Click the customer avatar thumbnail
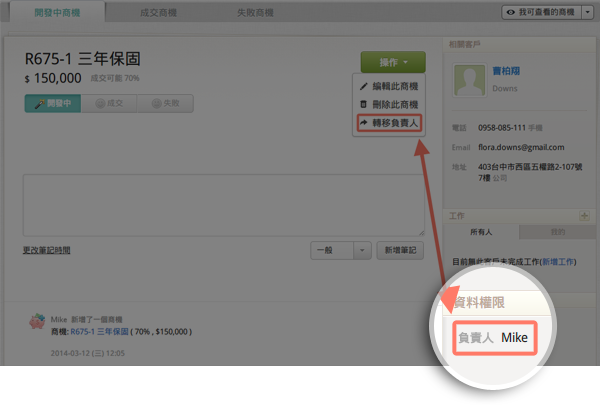600x405 pixels. [x=470, y=80]
